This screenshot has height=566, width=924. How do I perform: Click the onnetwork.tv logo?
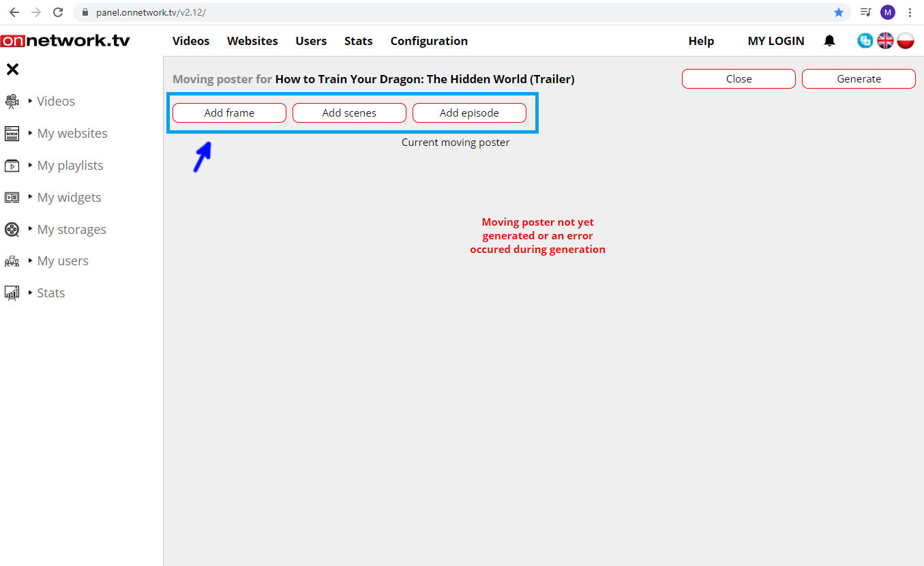[65, 40]
